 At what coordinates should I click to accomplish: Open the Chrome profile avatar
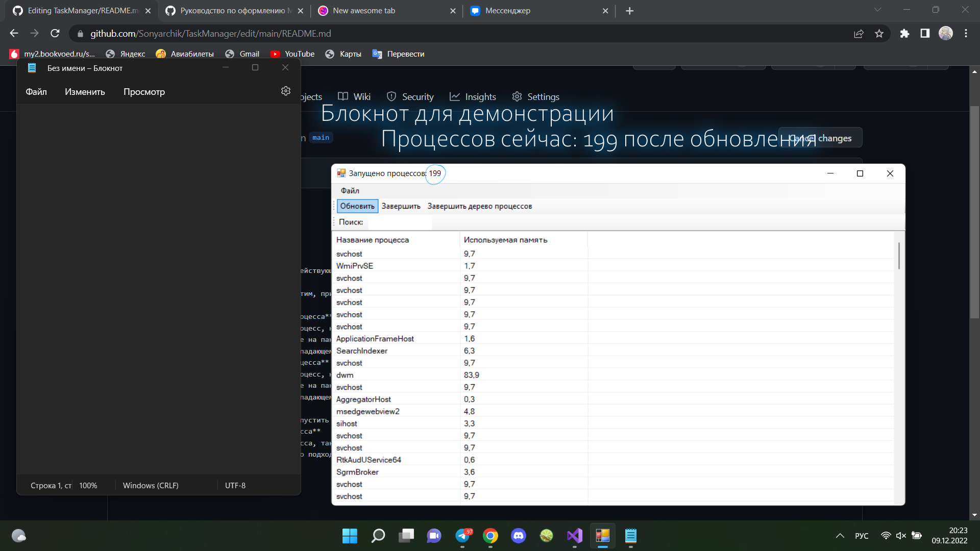point(946,33)
